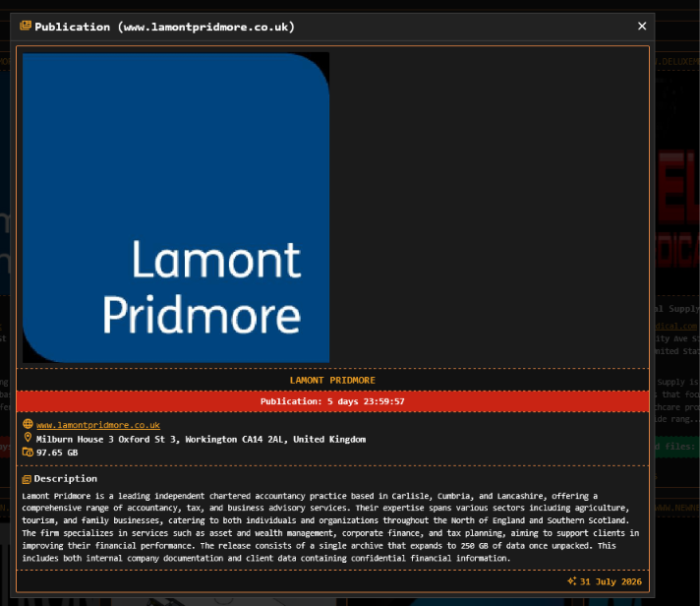The image size is (700, 606).
Task: Click the 31 July 2026 date
Action: [611, 581]
